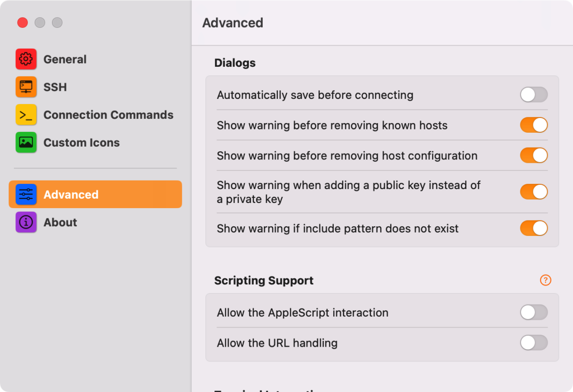Go to Custom Icons label
This screenshot has height=392, width=573.
[82, 142]
